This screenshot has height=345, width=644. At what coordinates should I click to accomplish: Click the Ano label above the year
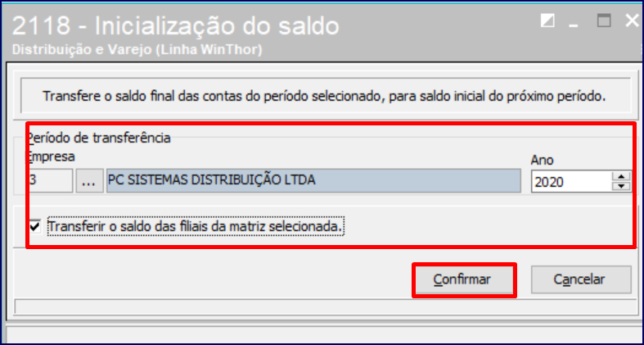543,161
